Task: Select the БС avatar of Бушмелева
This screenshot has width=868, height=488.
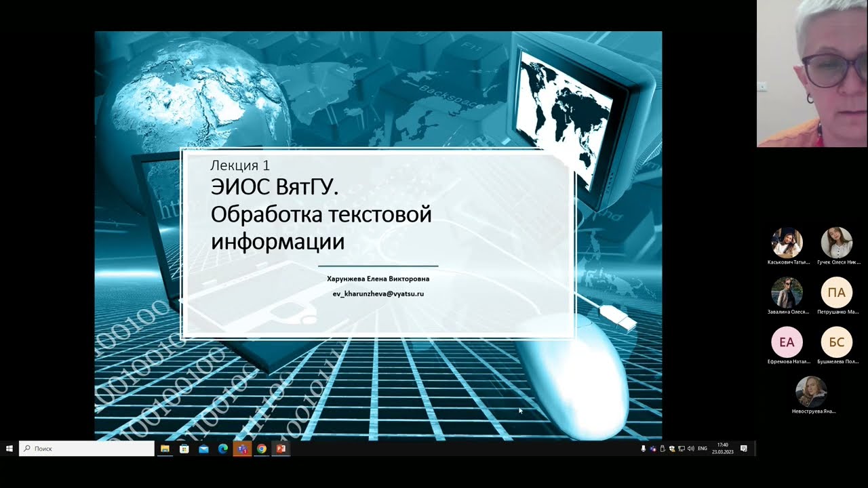Action: [x=837, y=342]
